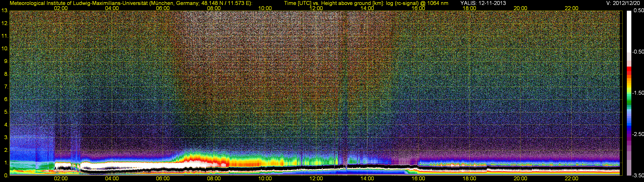The image size is (644, 182).
Task: Click the 11 km height axis label
Action: pyautogui.click(x=5, y=36)
